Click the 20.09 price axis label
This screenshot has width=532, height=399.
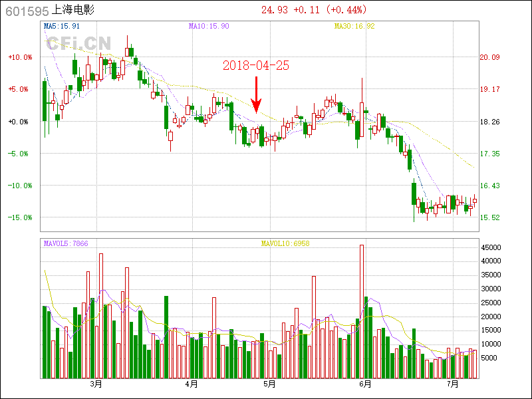[489, 57]
